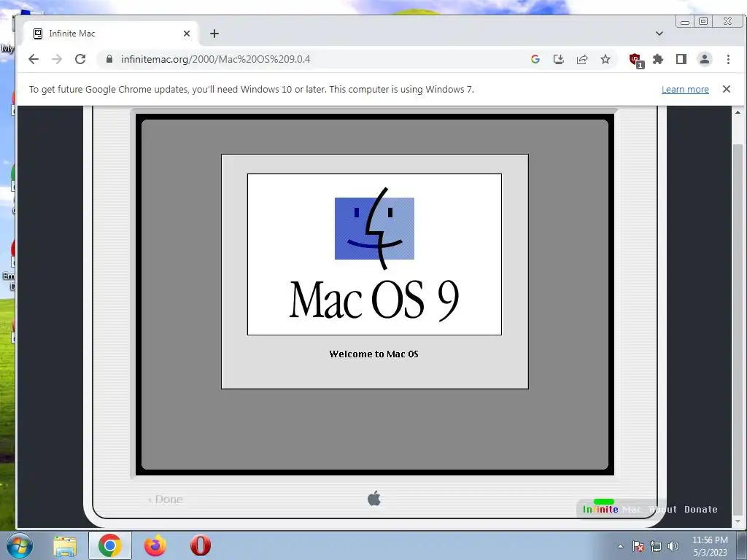The image size is (747, 560).
Task: Click the Done button under the screen
Action: (x=166, y=499)
